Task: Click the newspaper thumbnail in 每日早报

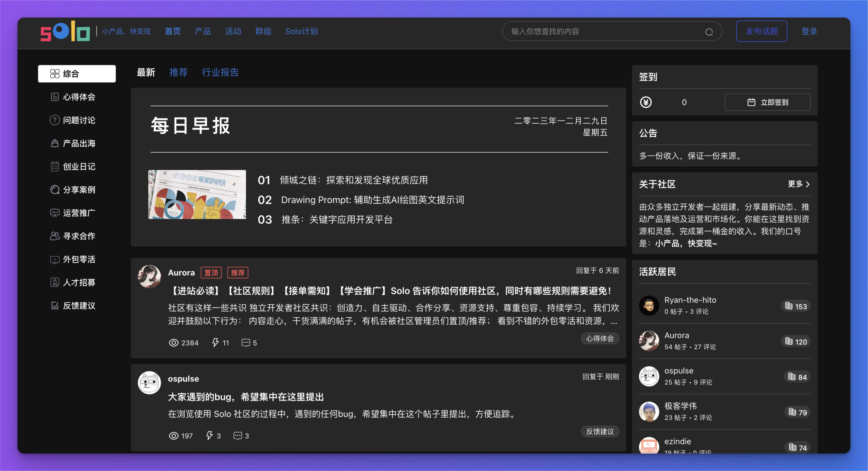Action: 197,194
